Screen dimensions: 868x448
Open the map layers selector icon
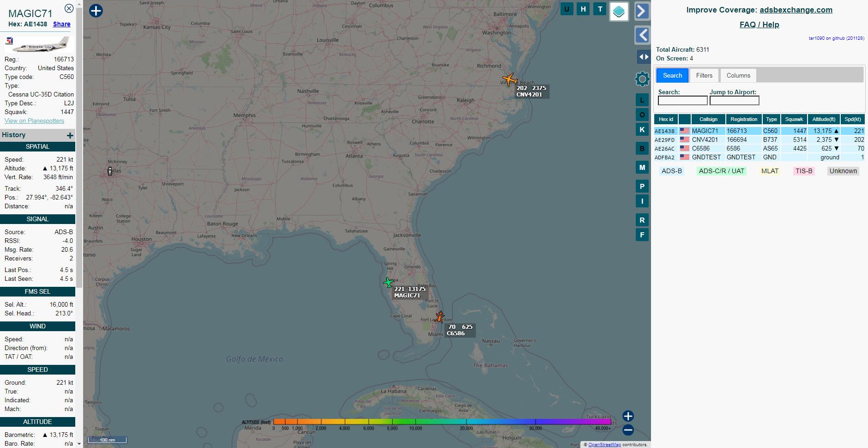619,12
